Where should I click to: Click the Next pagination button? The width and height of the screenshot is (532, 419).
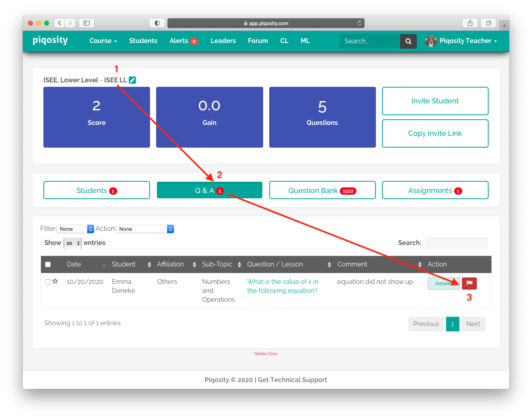pos(473,324)
